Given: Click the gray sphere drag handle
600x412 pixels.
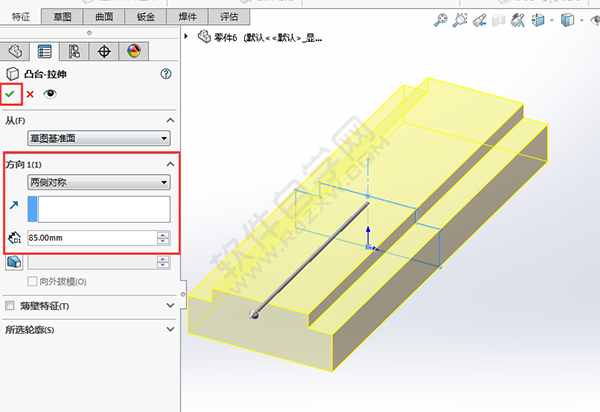Looking at the screenshot, I should [x=254, y=314].
